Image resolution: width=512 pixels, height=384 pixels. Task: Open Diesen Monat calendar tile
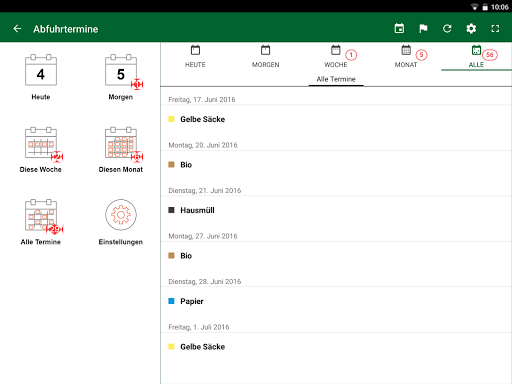[x=121, y=150]
